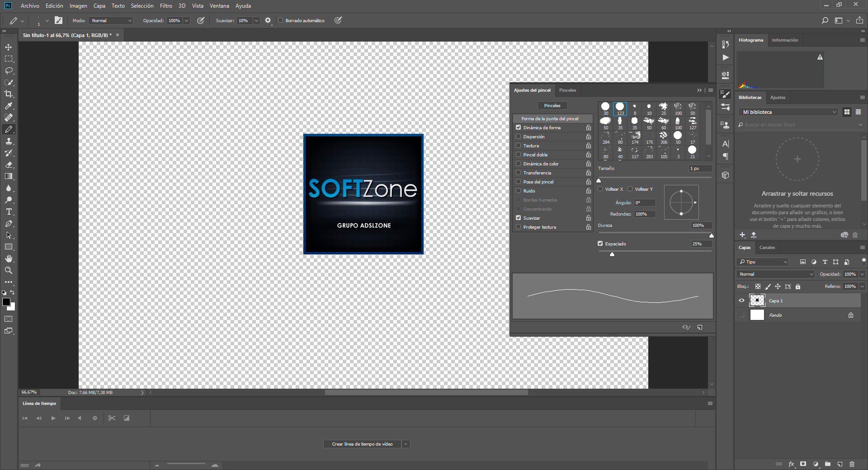Enable the Textura checkbox
The height and width of the screenshot is (470, 868).
tap(519, 146)
